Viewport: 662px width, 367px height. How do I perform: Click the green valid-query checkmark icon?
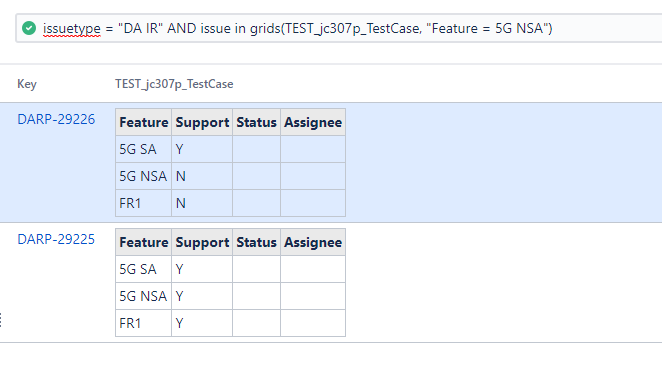click(x=29, y=28)
